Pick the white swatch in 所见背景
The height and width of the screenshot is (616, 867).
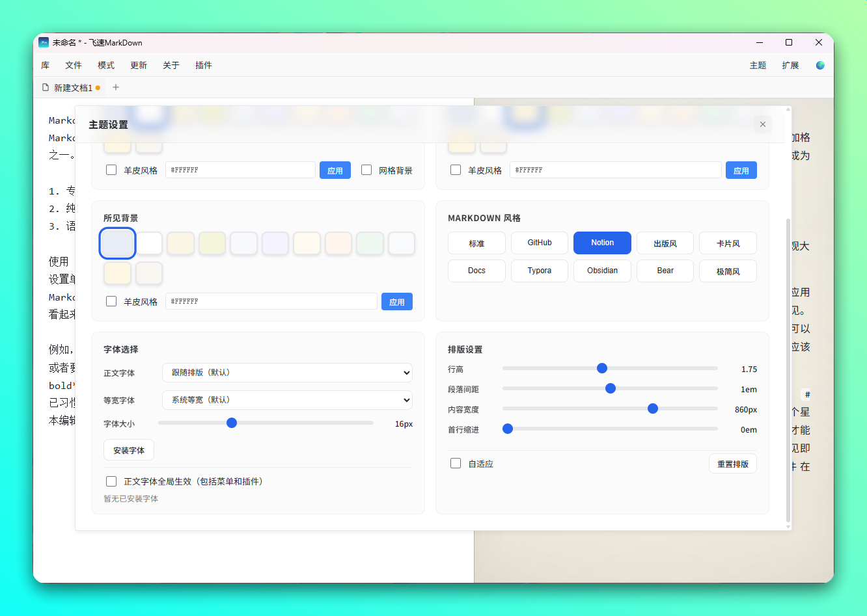pos(150,243)
